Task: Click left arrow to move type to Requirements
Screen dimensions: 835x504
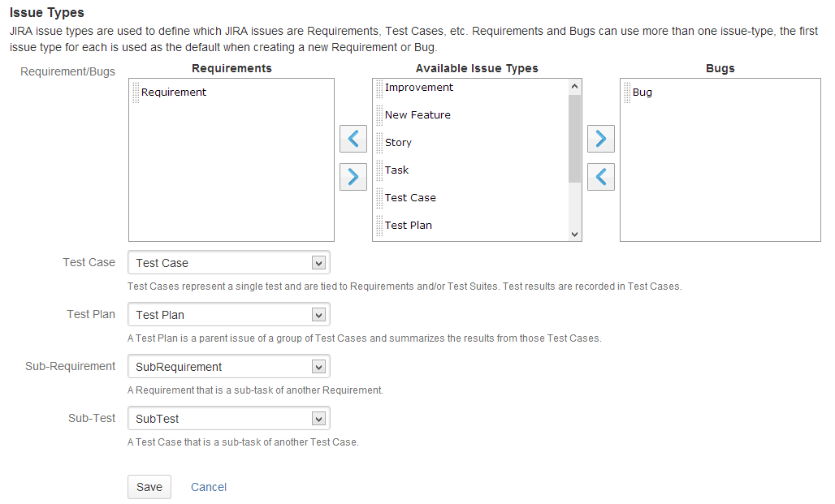Action: tap(353, 140)
